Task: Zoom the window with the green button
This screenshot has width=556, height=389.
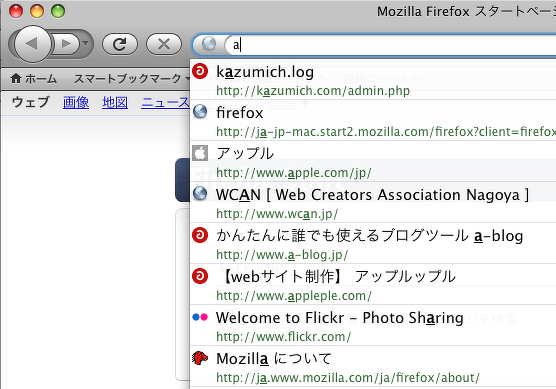Action: click(x=58, y=11)
